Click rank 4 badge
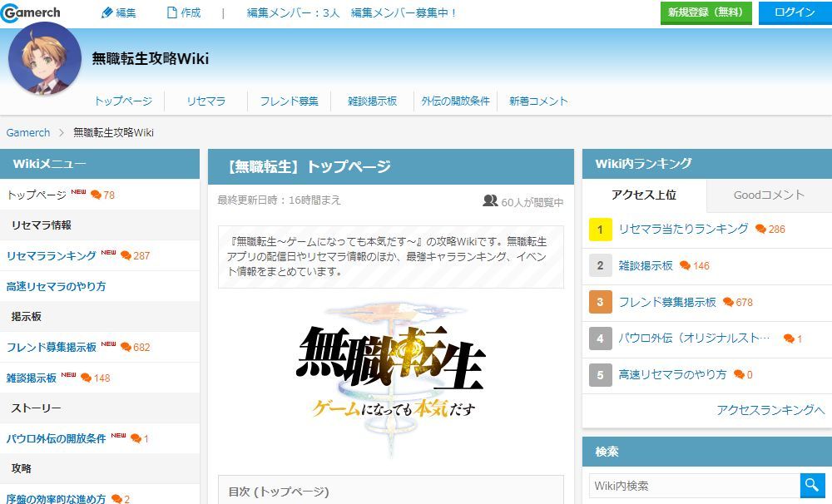The image size is (832, 504). [x=600, y=338]
